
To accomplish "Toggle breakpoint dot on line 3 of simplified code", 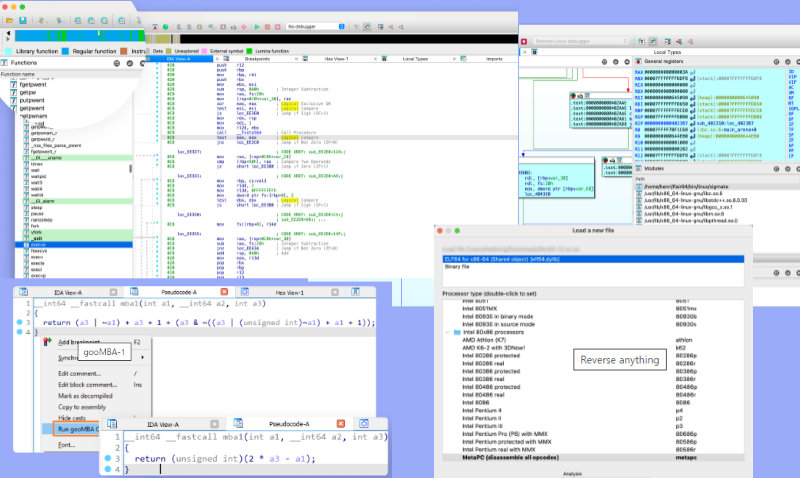I will pos(108,458).
